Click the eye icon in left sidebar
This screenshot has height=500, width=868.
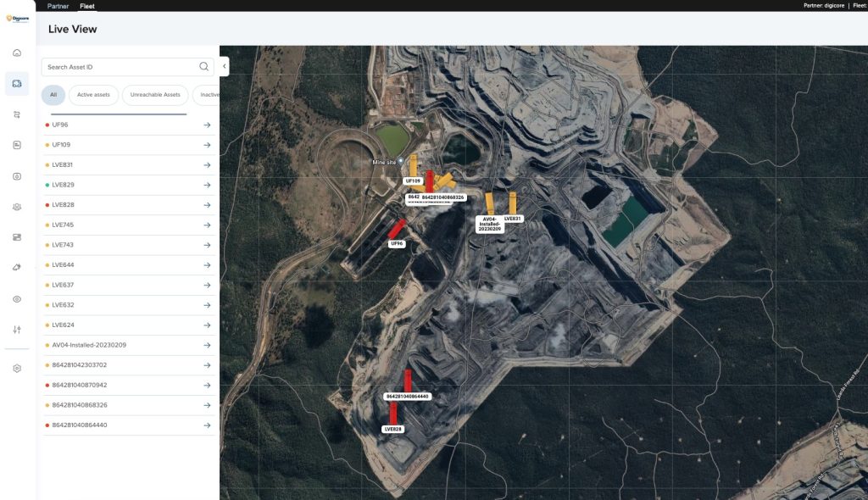pyautogui.click(x=17, y=299)
